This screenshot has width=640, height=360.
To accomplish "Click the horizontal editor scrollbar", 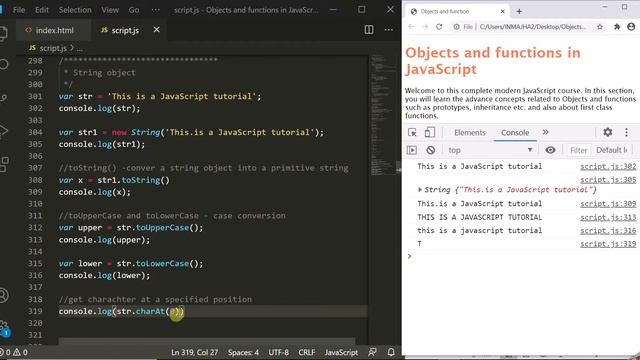I will tap(207, 341).
